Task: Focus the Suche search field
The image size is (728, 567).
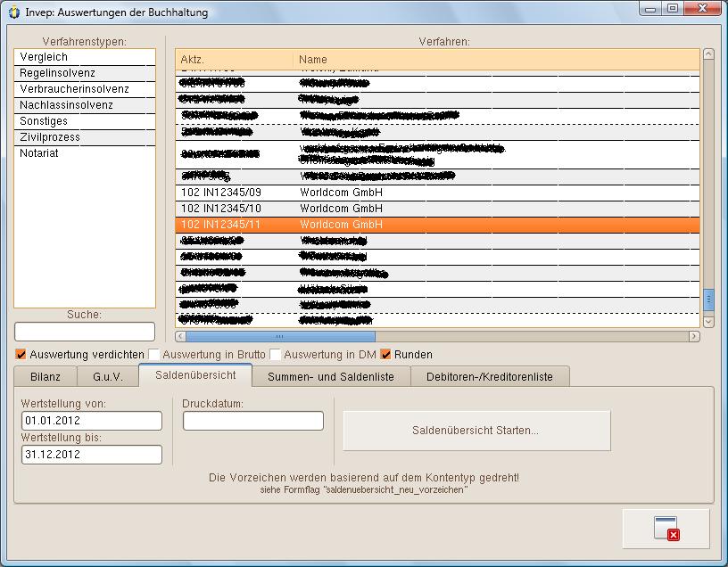Action: pyautogui.click(x=85, y=332)
